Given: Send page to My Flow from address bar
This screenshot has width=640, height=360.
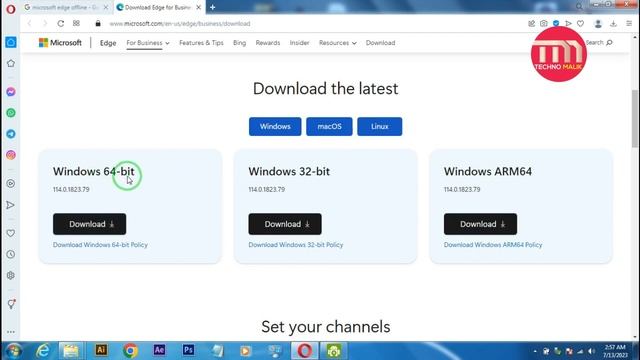Looking at the screenshot, I should click(x=568, y=24).
